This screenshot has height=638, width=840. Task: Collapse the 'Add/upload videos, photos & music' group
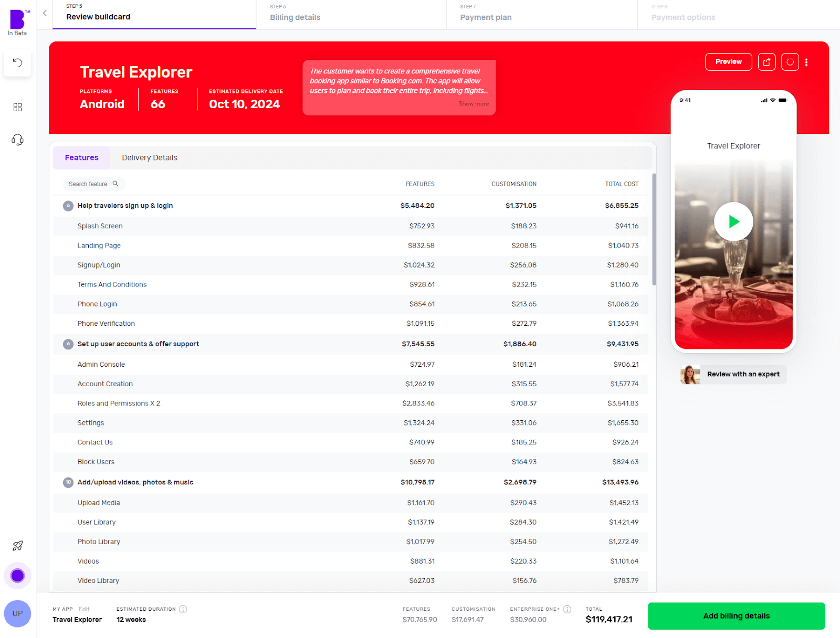(x=68, y=482)
